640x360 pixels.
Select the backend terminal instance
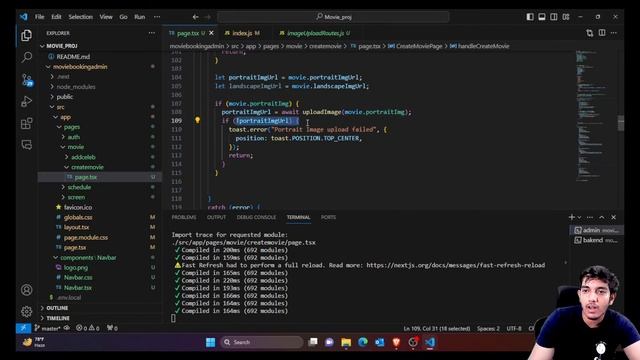(596, 240)
